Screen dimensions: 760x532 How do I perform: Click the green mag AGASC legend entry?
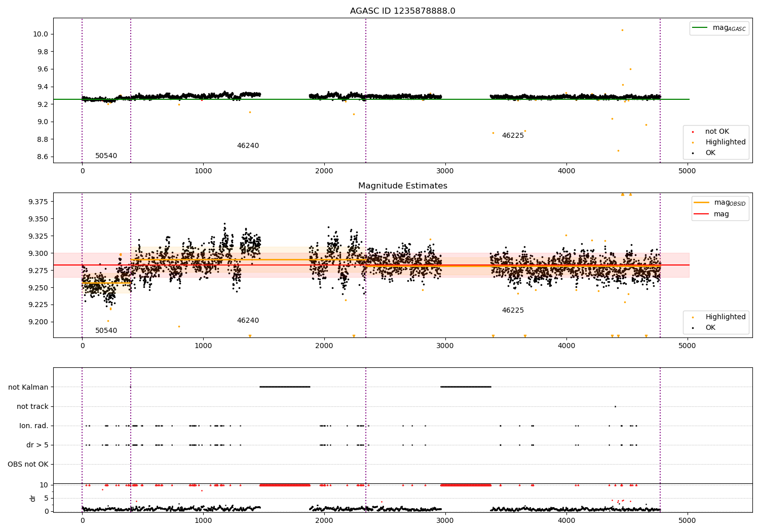719,28
